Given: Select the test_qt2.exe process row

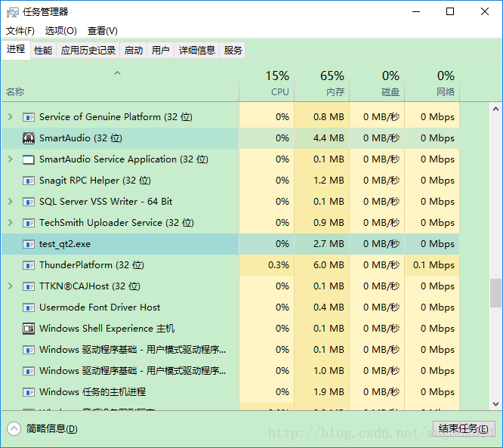Looking at the screenshot, I should tap(230, 244).
